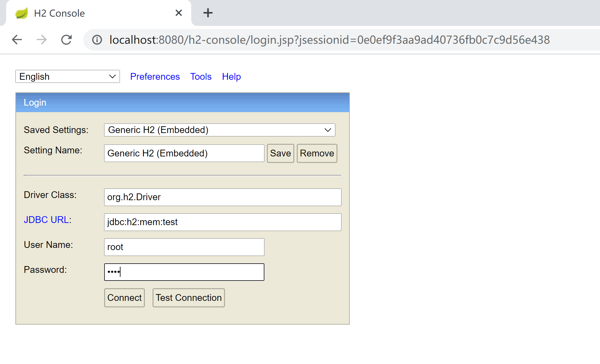Expand the Saved Settings dropdown
The image size is (600, 364).
[219, 130]
